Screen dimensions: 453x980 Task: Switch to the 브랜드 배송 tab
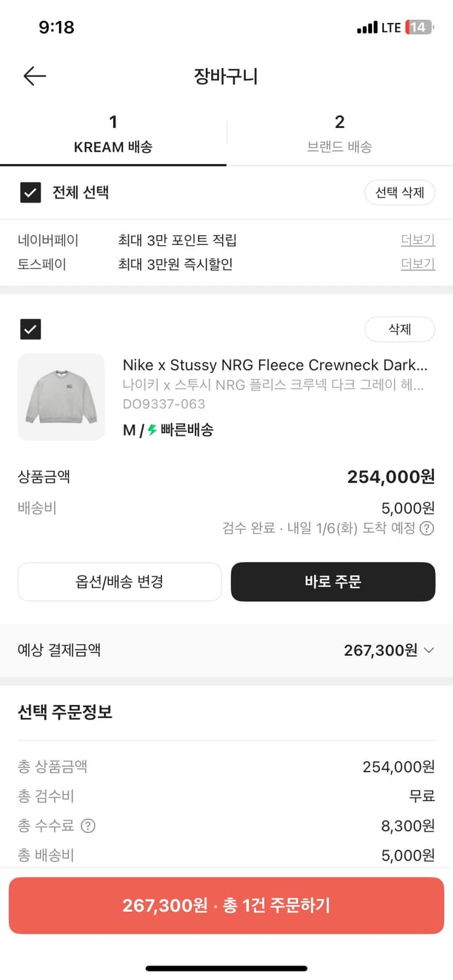click(x=339, y=134)
